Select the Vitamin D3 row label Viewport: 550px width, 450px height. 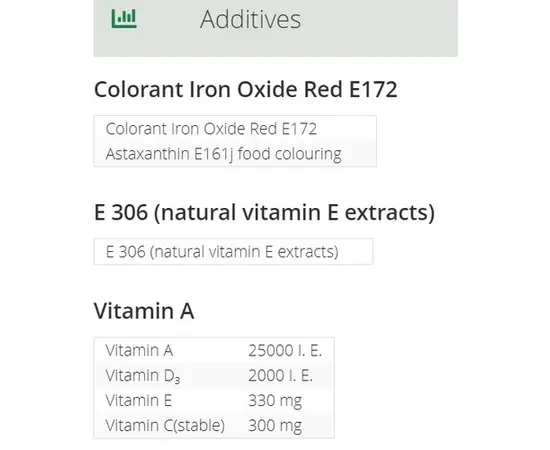[143, 376]
